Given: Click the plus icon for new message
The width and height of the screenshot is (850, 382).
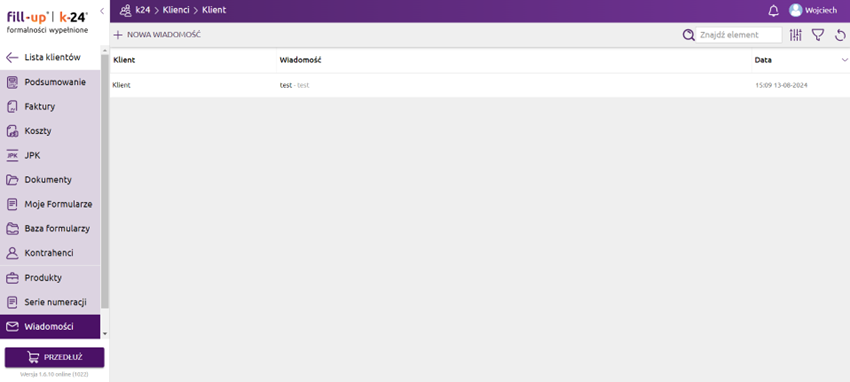Looking at the screenshot, I should (118, 35).
